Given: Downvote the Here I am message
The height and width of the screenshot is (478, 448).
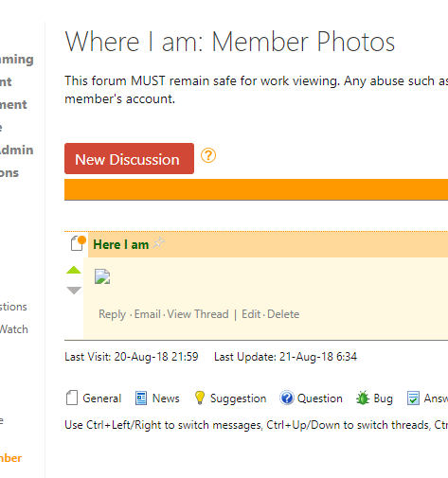Looking at the screenshot, I should 74,291.
